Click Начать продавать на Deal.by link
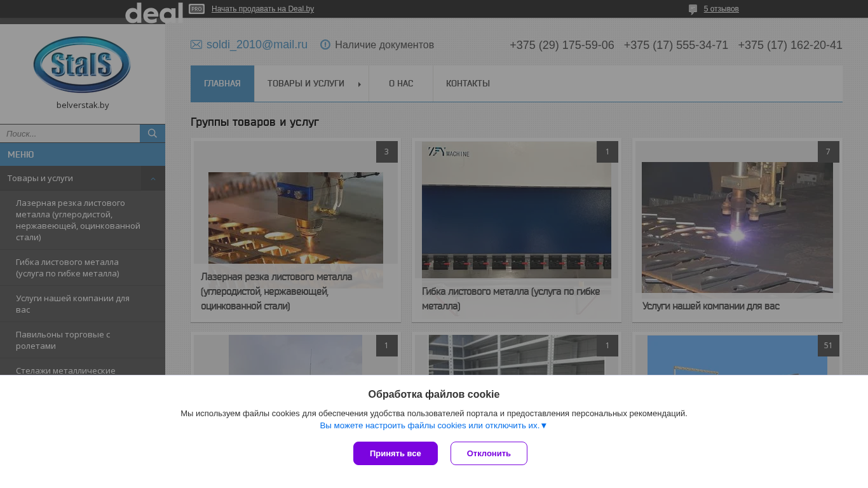 tap(262, 9)
